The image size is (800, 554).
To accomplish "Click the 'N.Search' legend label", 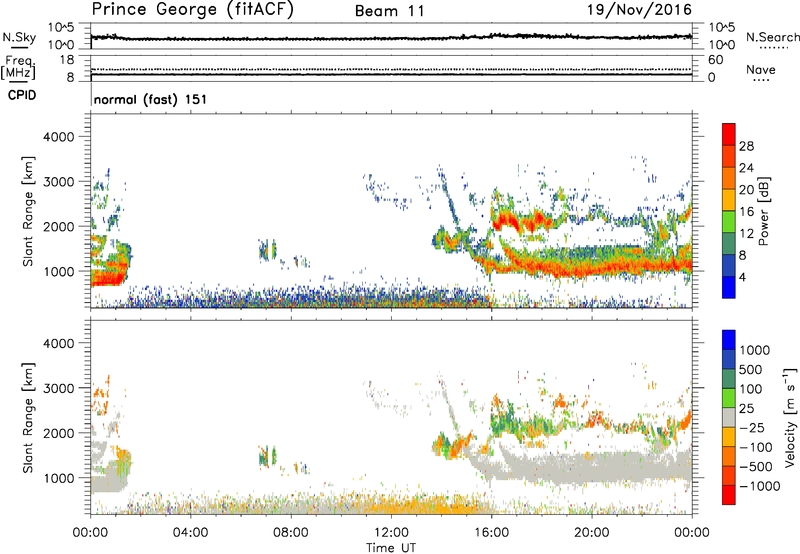I will (772, 37).
